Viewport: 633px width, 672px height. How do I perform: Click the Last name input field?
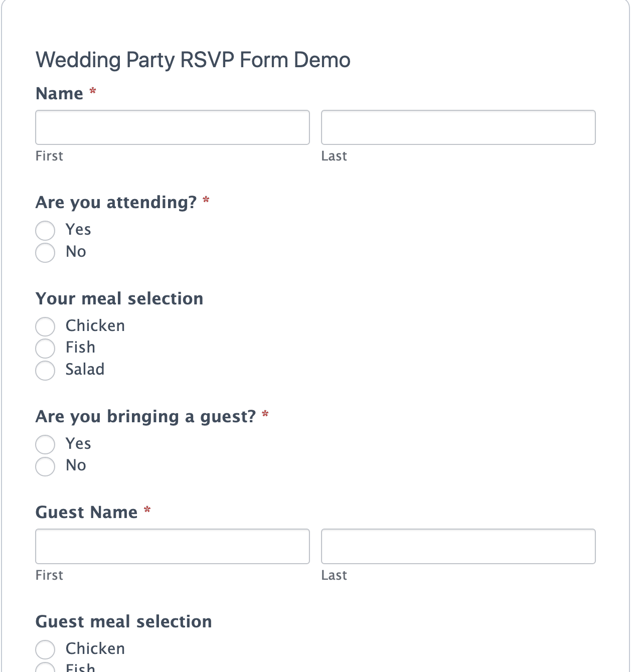coord(457,127)
